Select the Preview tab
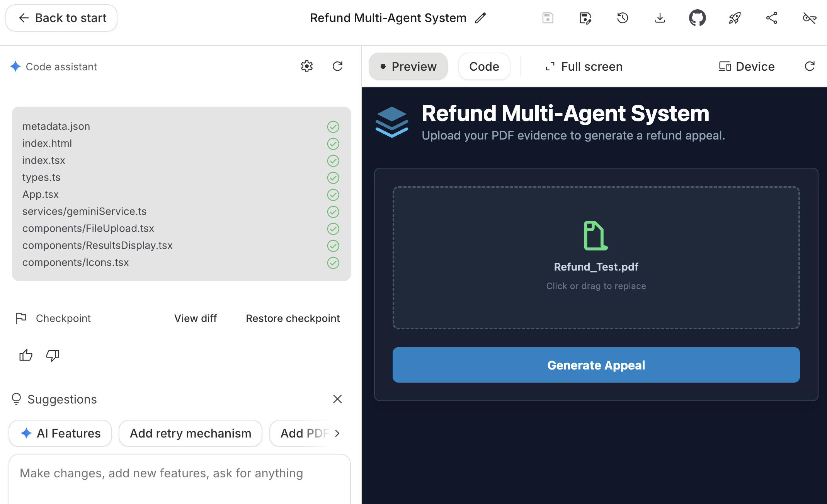This screenshot has width=827, height=504. coord(408,66)
